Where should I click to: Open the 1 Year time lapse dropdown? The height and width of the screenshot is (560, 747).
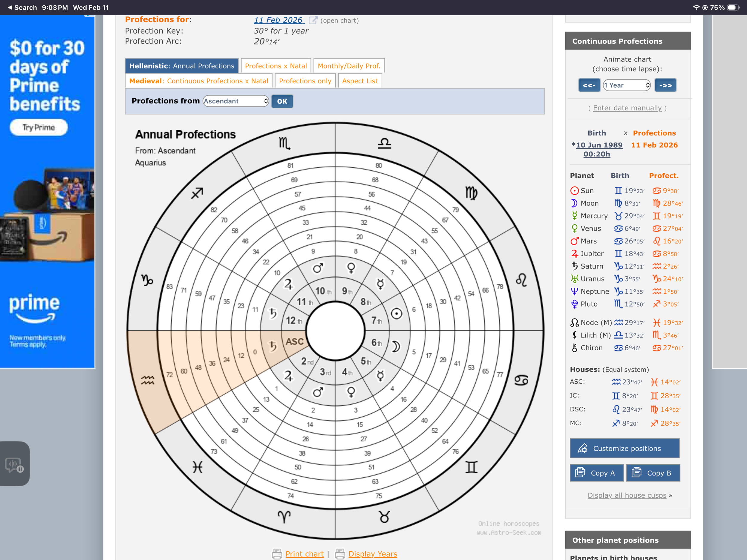tap(627, 85)
